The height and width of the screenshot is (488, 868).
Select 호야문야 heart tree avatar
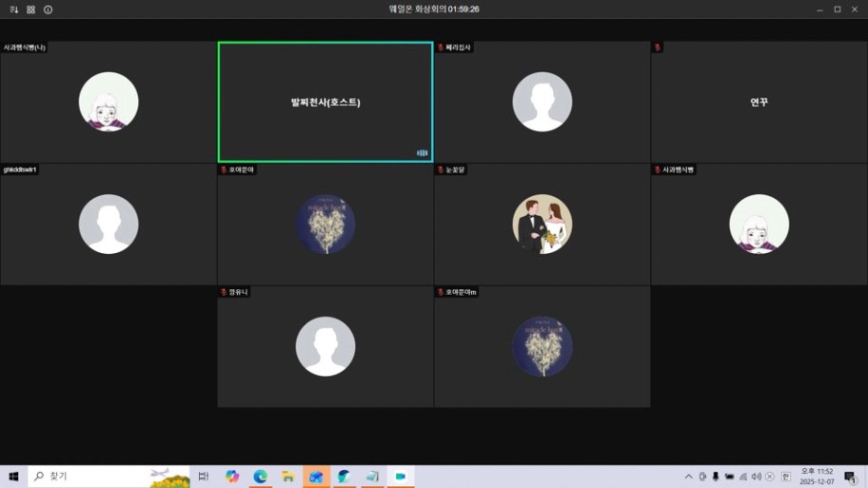(325, 224)
